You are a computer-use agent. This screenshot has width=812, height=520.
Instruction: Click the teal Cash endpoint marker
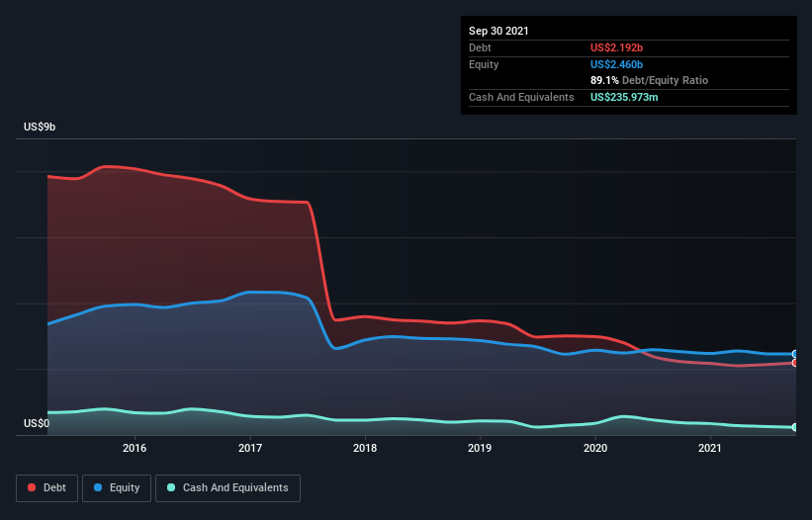coord(795,427)
